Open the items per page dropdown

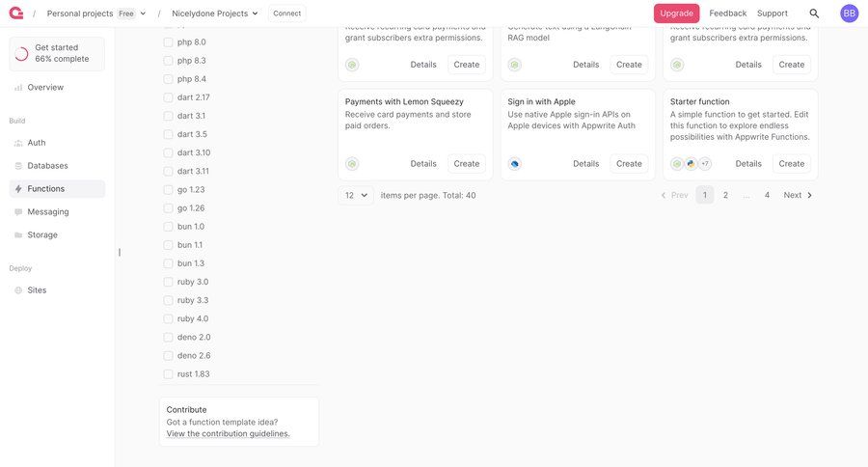pos(356,195)
